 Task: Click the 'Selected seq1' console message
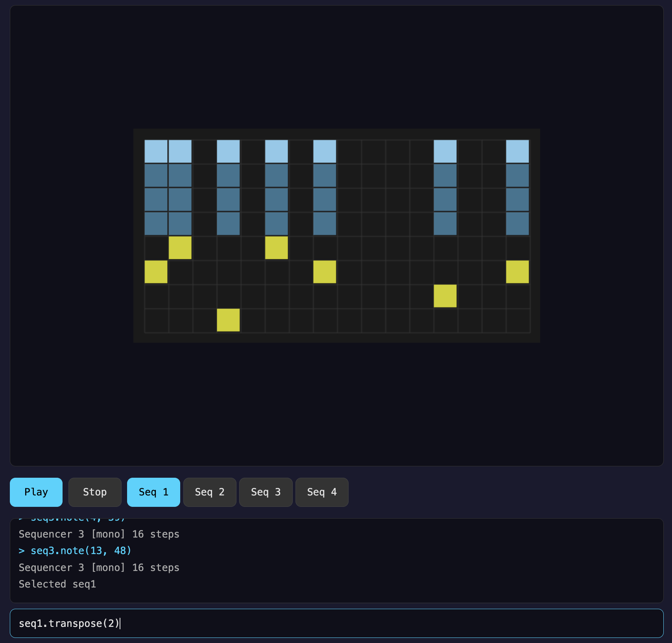57,584
